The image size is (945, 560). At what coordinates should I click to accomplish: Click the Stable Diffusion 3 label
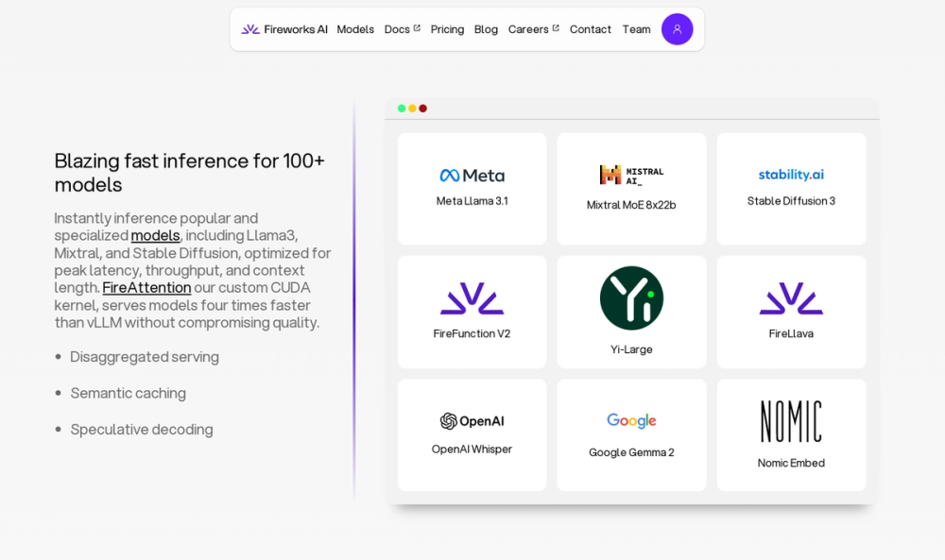[791, 201]
